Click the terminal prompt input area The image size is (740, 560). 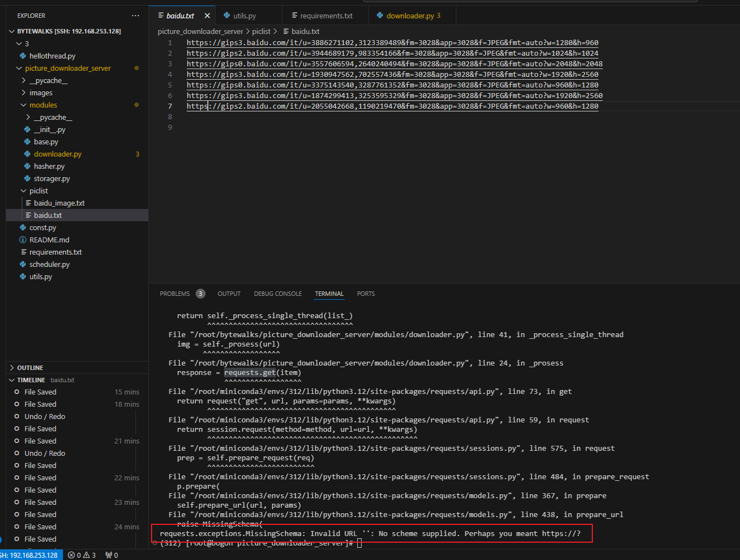click(359, 543)
